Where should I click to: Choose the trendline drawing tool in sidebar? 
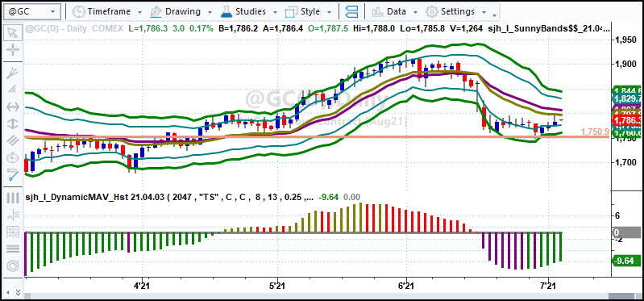[x=13, y=90]
